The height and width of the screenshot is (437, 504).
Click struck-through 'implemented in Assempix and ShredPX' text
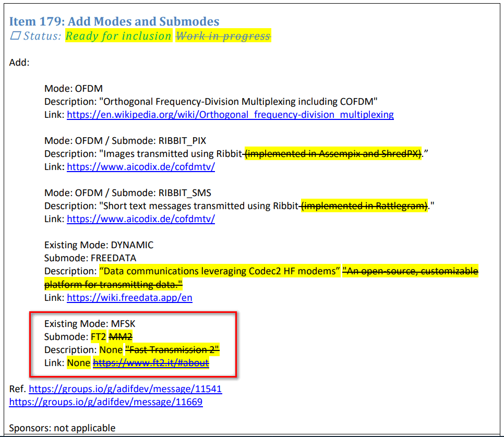pyautogui.click(x=334, y=154)
